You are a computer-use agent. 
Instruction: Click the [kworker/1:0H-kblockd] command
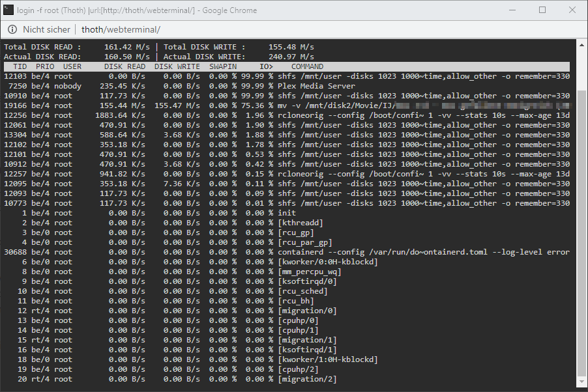coord(328,359)
